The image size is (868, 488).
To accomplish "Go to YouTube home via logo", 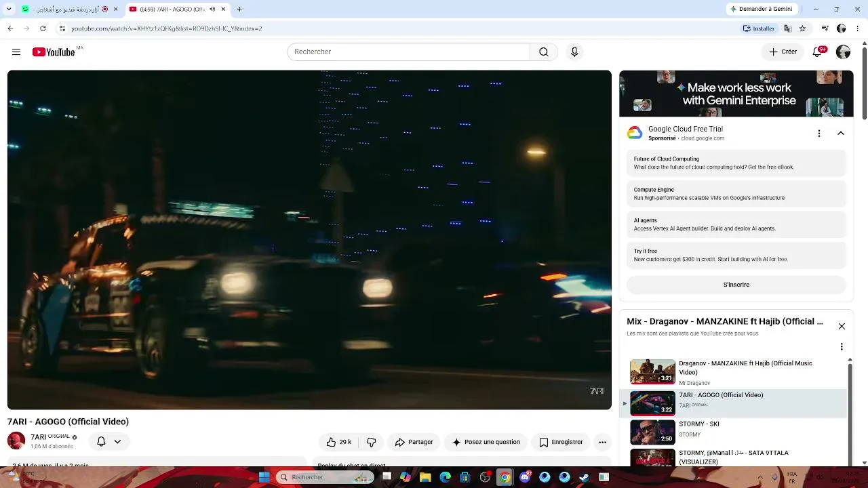I will pyautogui.click(x=54, y=52).
